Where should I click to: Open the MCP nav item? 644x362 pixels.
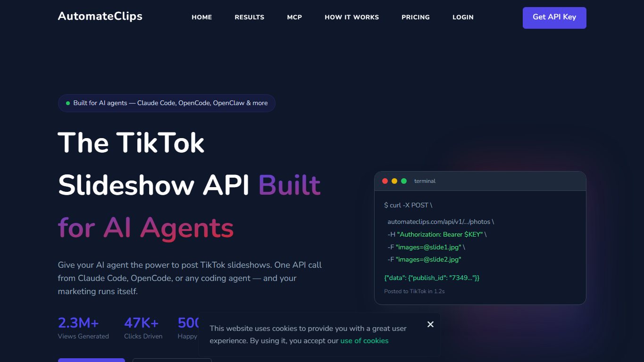pos(294,17)
